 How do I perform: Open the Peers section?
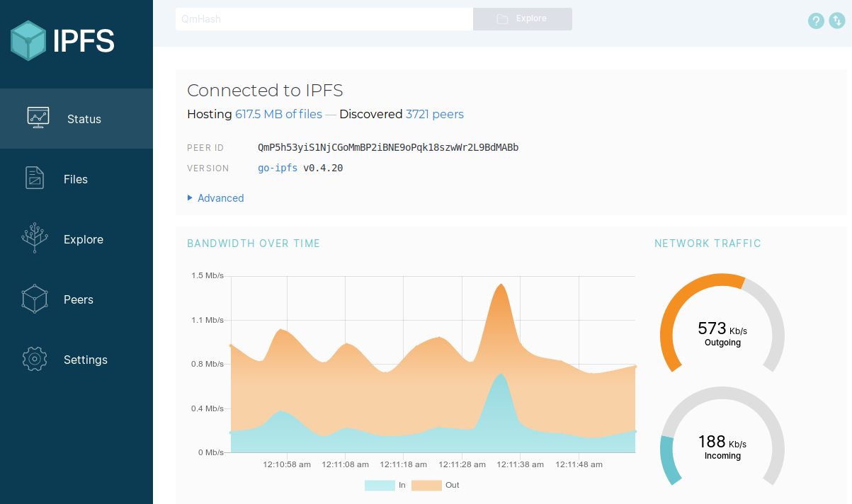point(76,299)
